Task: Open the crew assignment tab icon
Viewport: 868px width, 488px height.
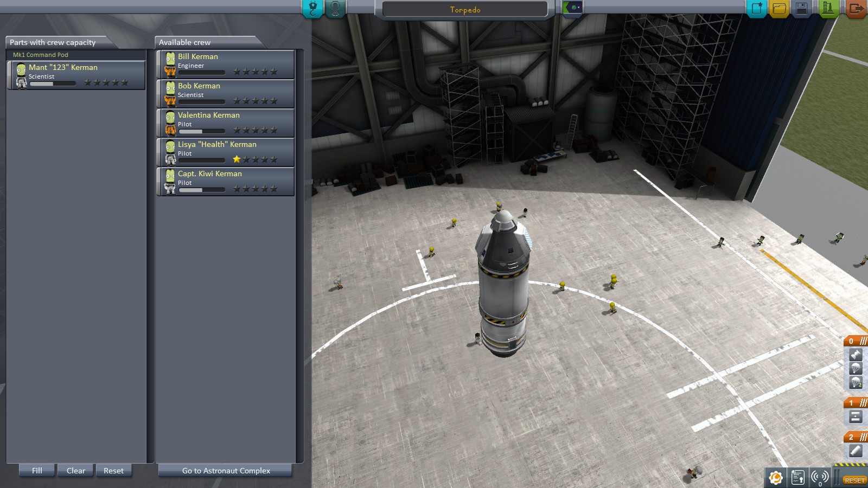Action: pos(336,8)
